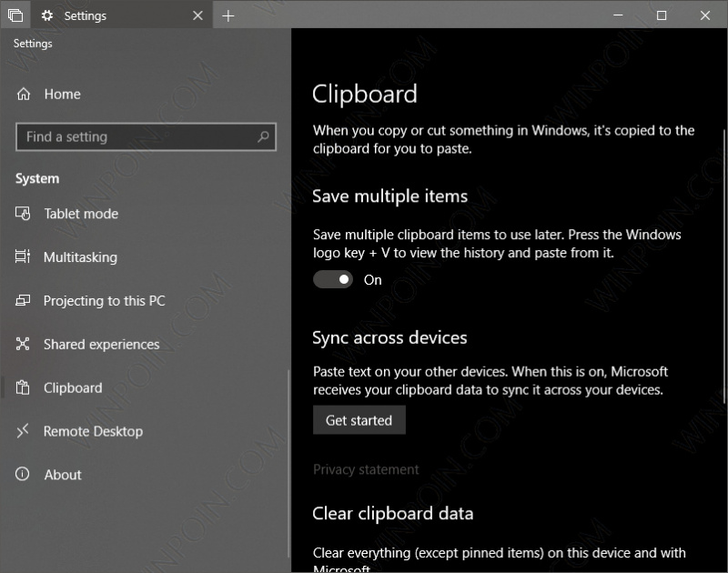Viewport: 728px width, 573px height.
Task: Click the content pane vertical scrollbar
Action: pos(724,265)
